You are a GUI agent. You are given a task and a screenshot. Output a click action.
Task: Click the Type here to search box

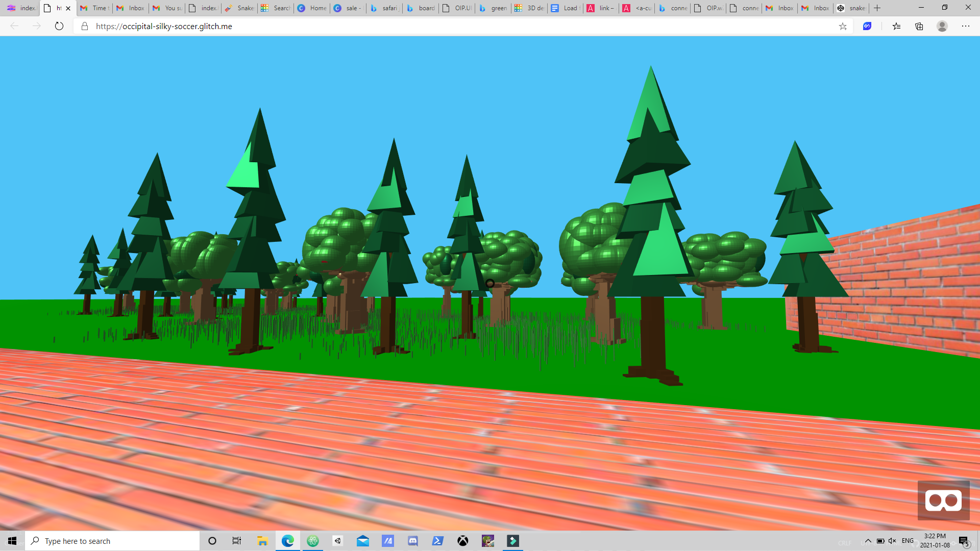[x=112, y=541]
